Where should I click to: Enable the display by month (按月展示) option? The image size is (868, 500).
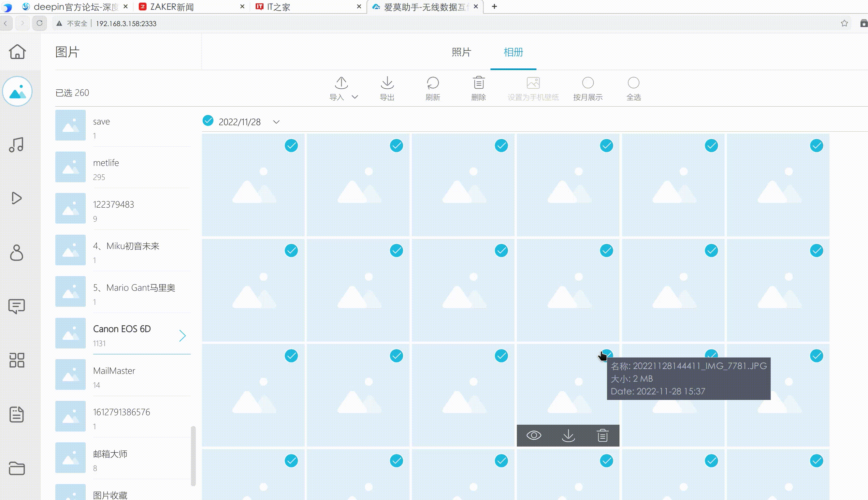point(587,83)
